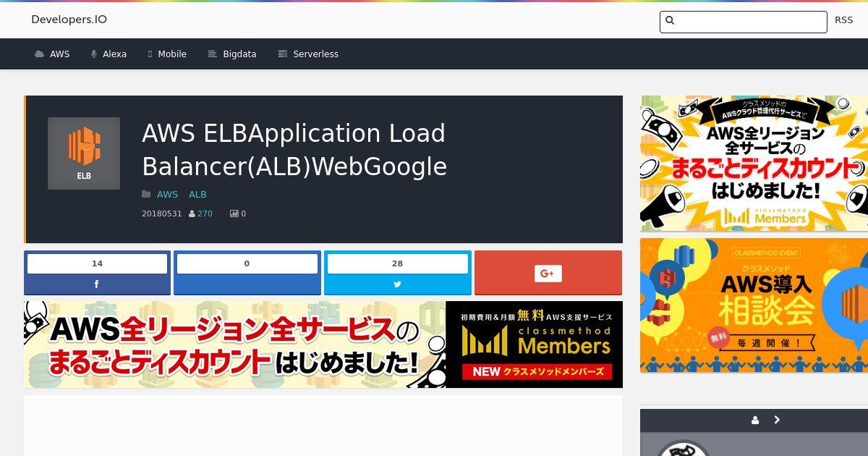
Task: Click the share button with count 0
Action: point(247,273)
